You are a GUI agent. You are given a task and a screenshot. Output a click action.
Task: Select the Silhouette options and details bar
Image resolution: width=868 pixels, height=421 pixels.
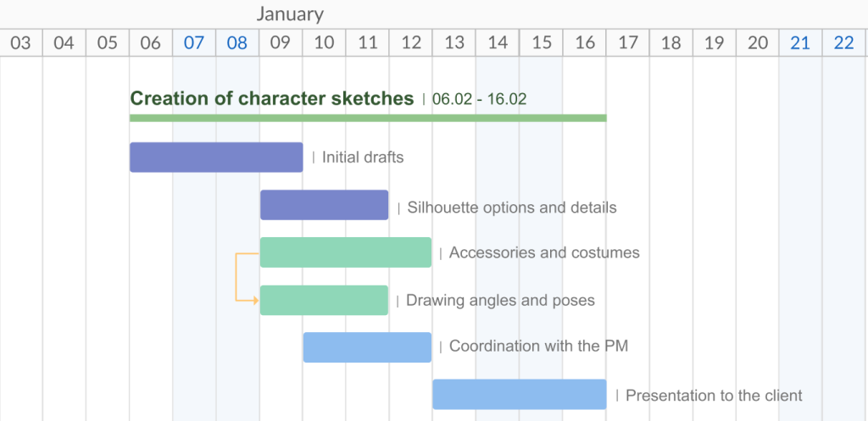point(324,205)
